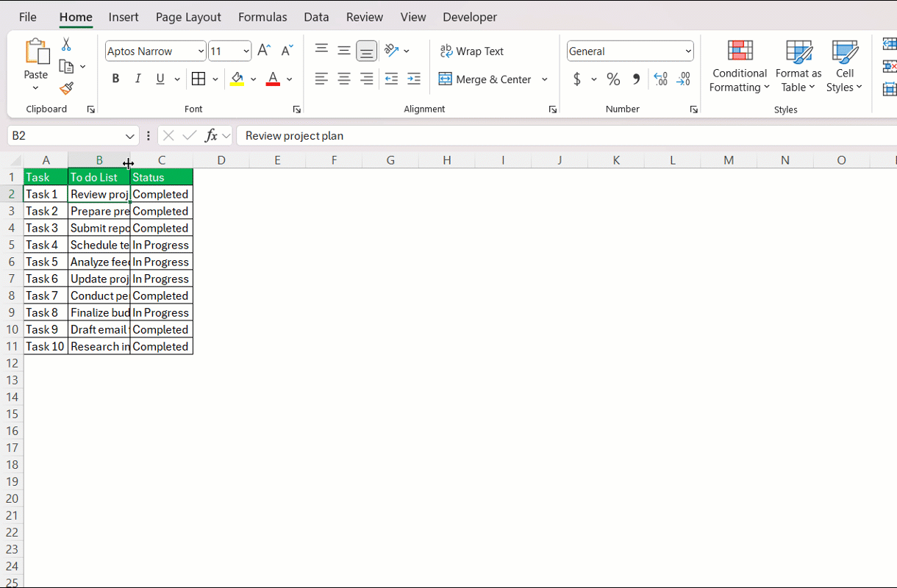
Task: Click the Middle Align icon
Action: pos(344,51)
